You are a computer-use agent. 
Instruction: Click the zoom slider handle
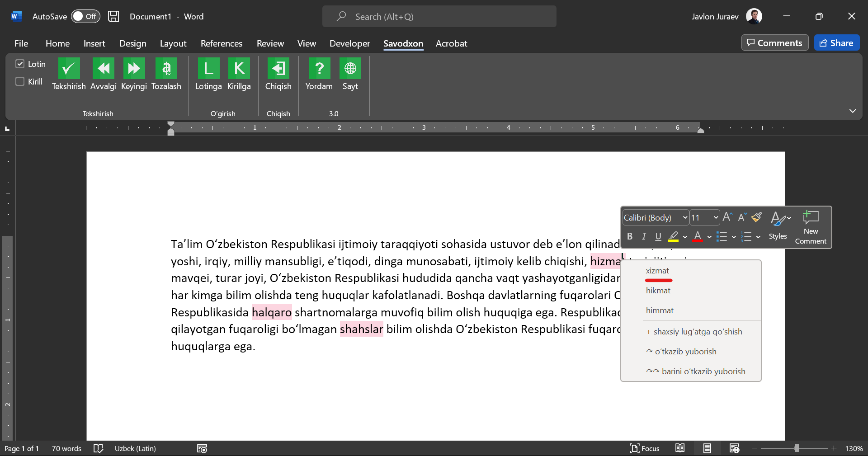[x=797, y=448]
